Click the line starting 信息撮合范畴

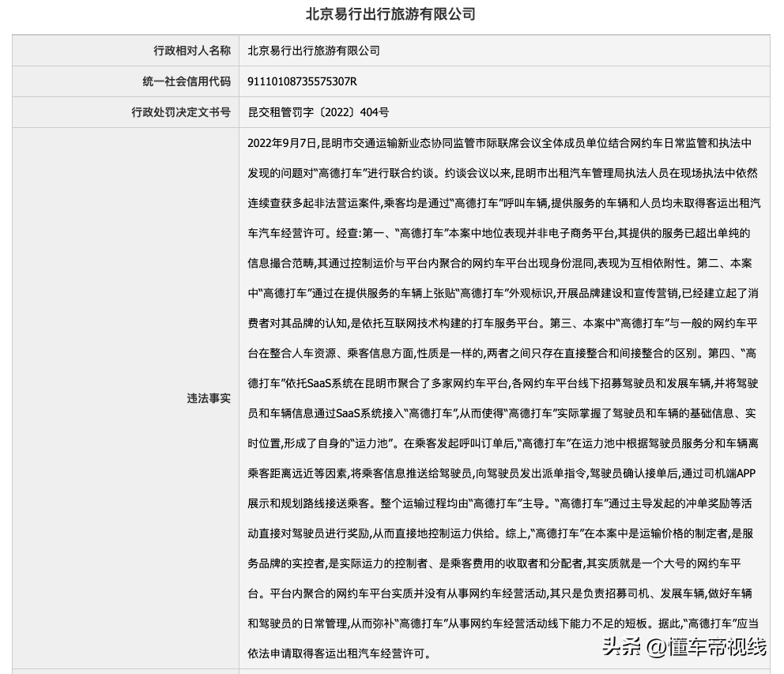click(x=499, y=263)
